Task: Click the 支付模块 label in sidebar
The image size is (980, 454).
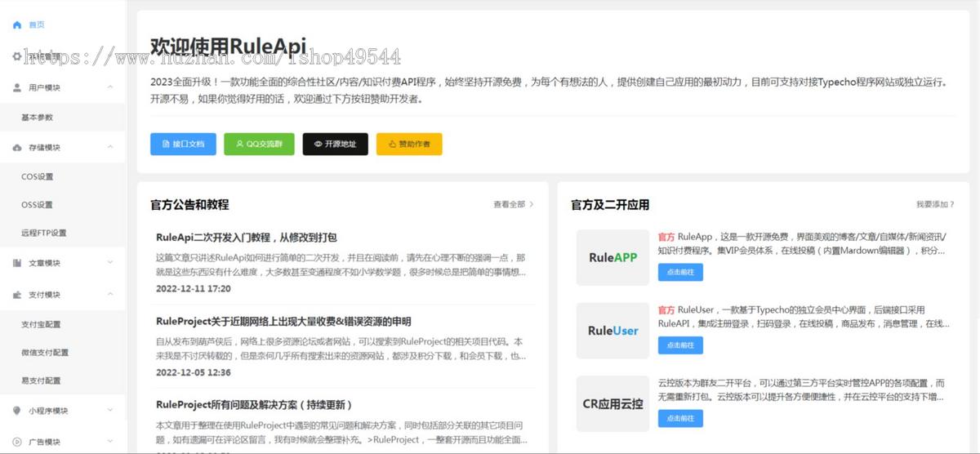Action: 44,294
